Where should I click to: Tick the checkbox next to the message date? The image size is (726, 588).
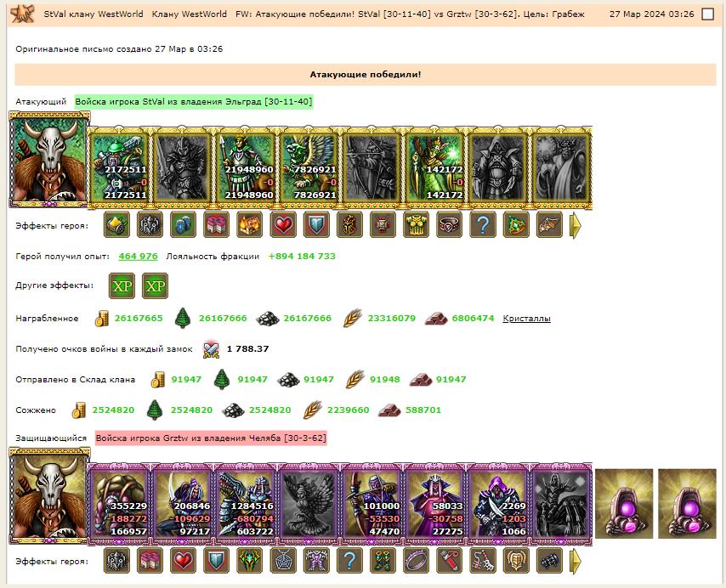707,14
